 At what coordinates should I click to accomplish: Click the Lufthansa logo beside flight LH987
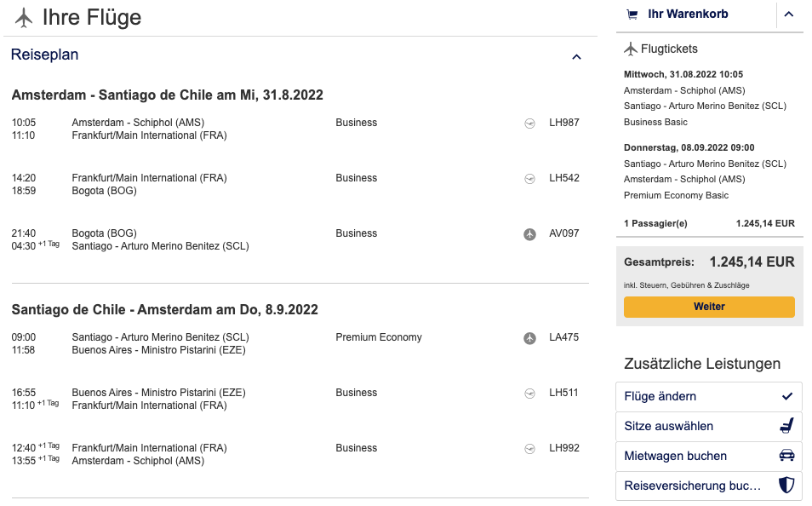point(529,123)
